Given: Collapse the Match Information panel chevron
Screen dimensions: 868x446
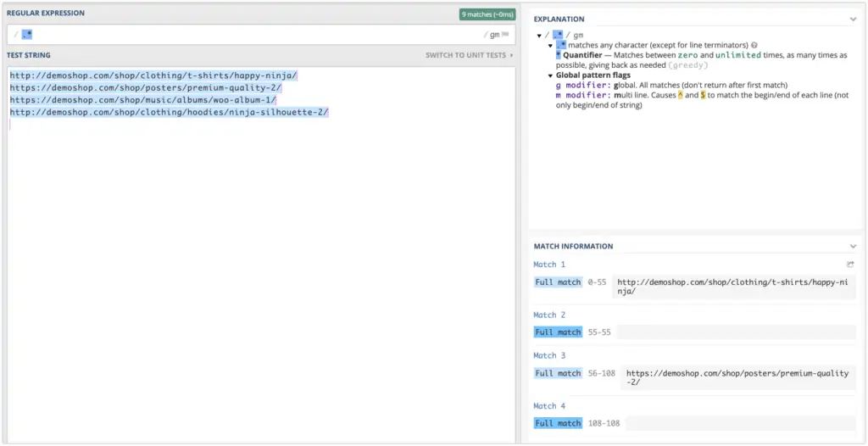Looking at the screenshot, I should (x=853, y=247).
